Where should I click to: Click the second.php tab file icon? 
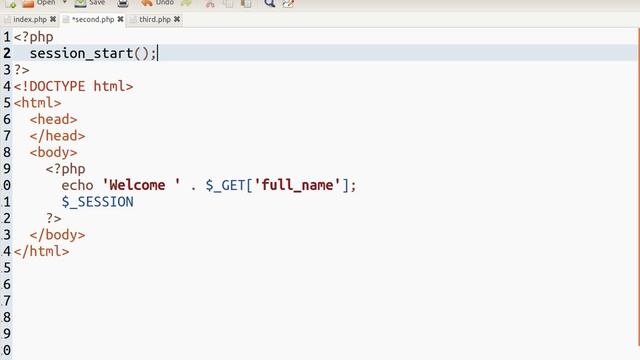click(66, 20)
